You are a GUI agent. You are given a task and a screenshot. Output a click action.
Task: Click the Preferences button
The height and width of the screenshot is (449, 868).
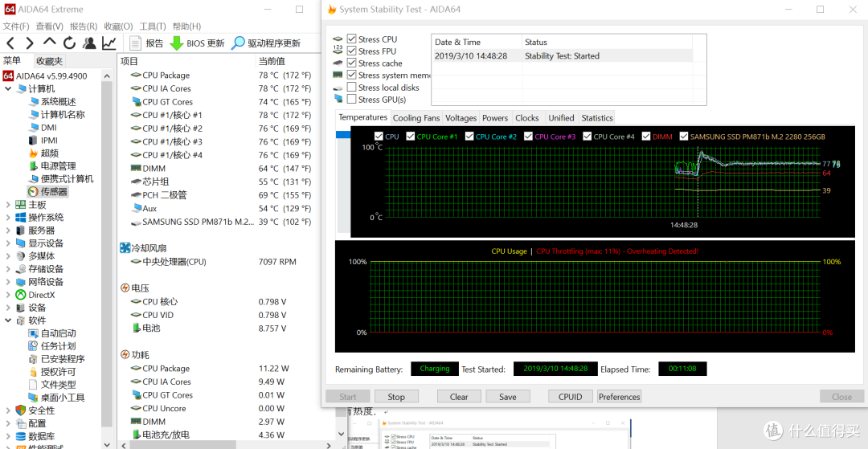tap(619, 397)
